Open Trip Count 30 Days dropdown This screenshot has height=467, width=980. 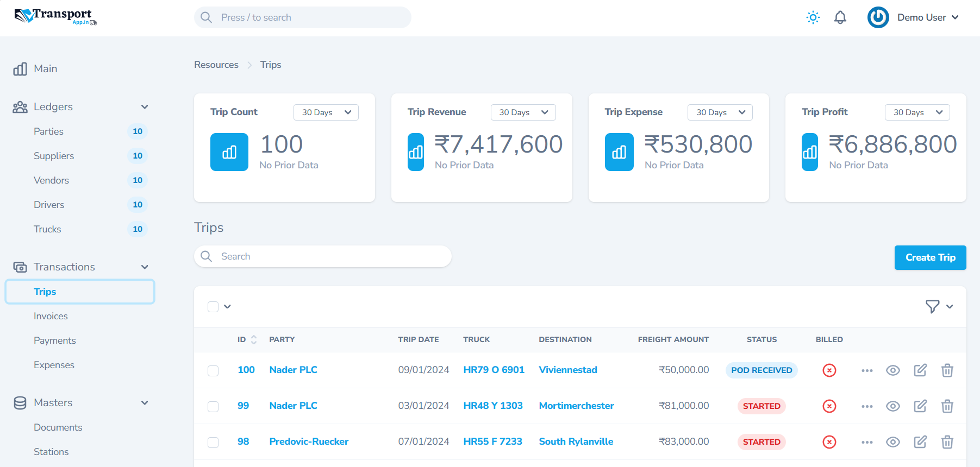(326, 112)
